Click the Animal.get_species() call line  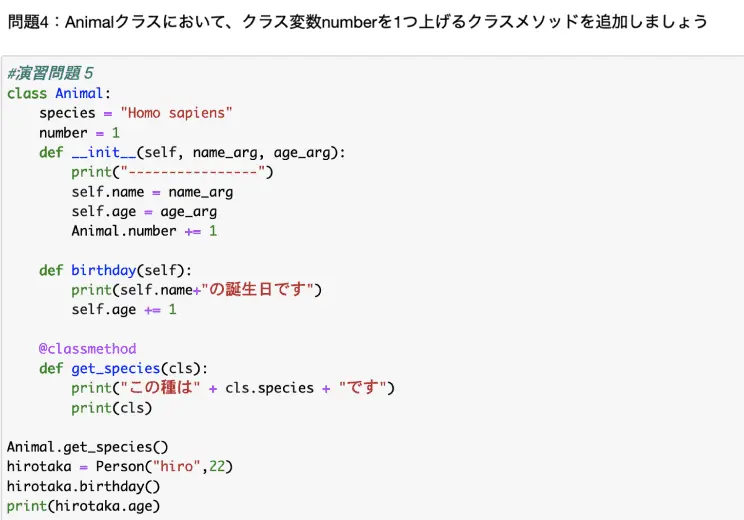coord(87,447)
